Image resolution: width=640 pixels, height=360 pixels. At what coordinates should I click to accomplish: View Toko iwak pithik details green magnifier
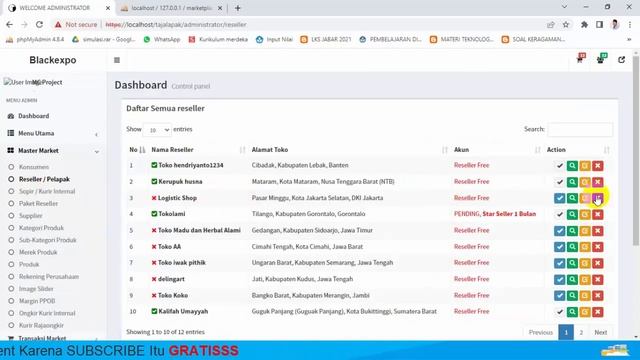pos(572,263)
